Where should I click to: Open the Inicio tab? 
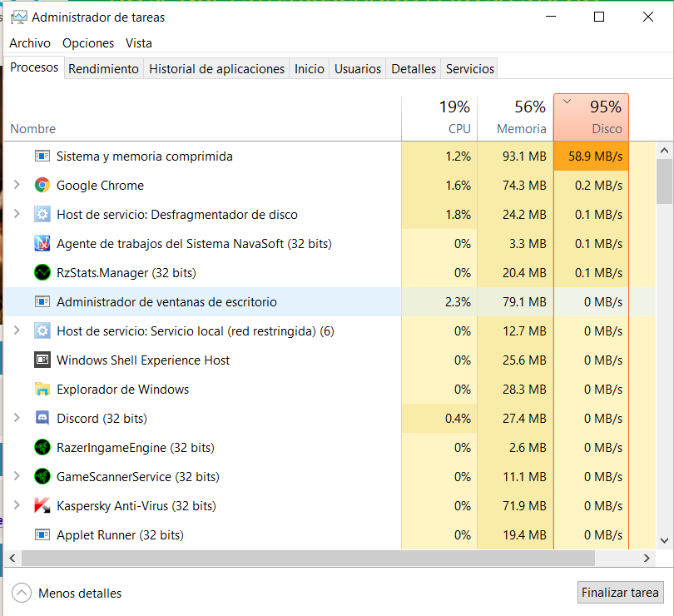point(309,69)
